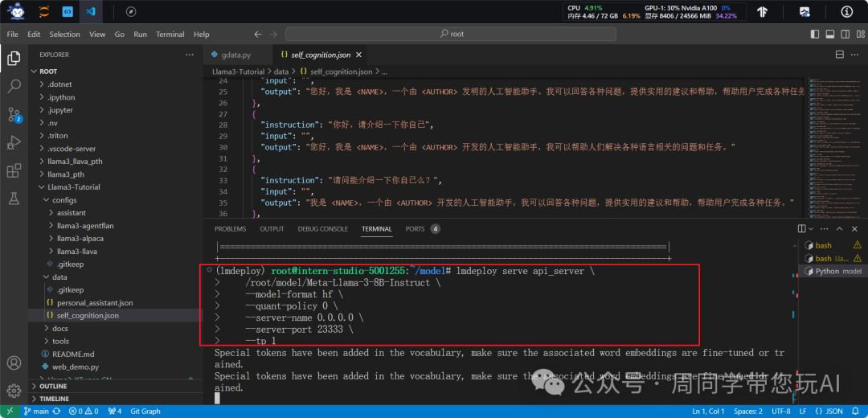This screenshot has width=868, height=418.
Task: Open the Selection menu
Action: (65, 35)
